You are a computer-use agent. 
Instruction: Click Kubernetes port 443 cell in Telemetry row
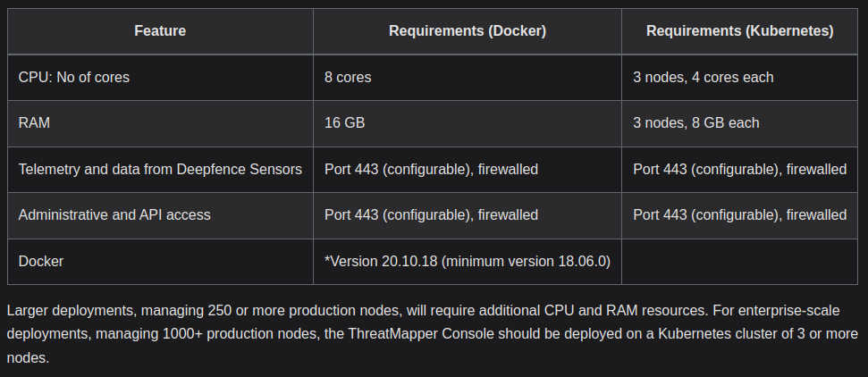click(x=739, y=170)
